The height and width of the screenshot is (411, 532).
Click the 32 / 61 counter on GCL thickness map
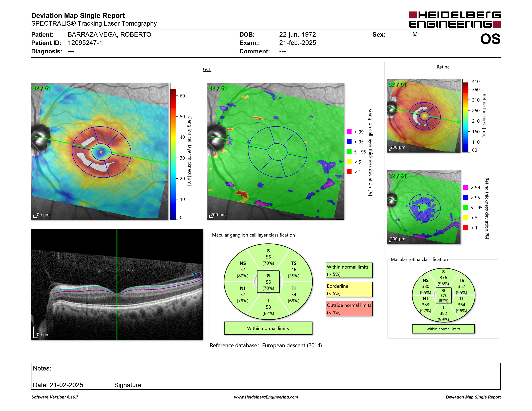41,88
